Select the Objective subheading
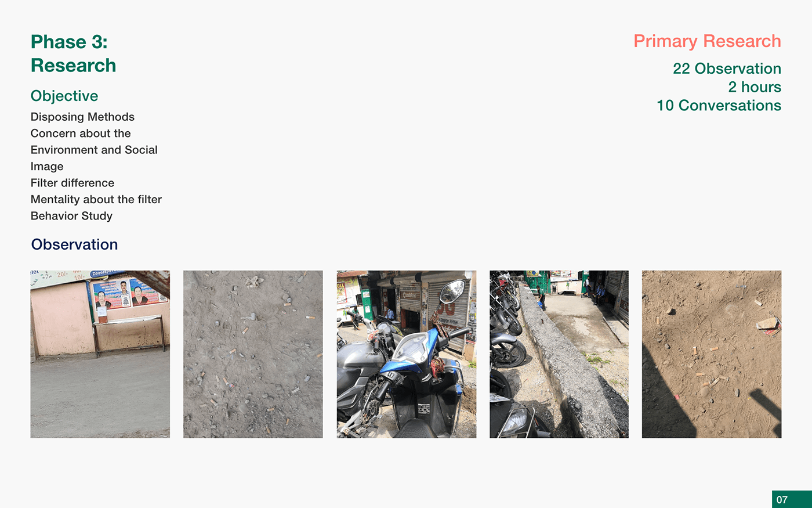 (64, 96)
